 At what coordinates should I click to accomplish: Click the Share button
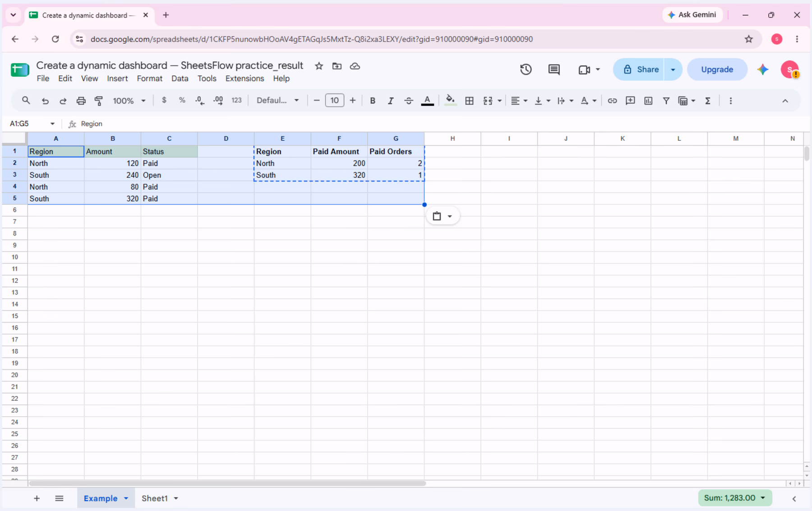pos(638,70)
